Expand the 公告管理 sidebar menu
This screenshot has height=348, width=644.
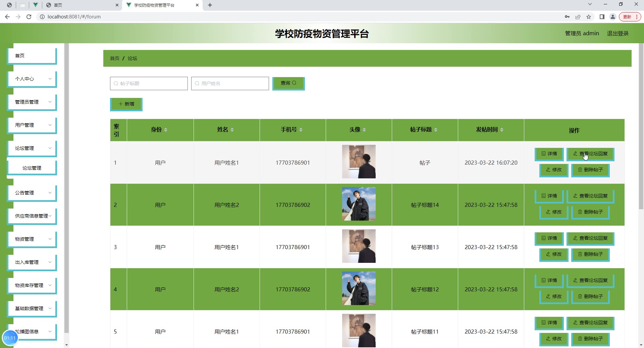tap(32, 193)
